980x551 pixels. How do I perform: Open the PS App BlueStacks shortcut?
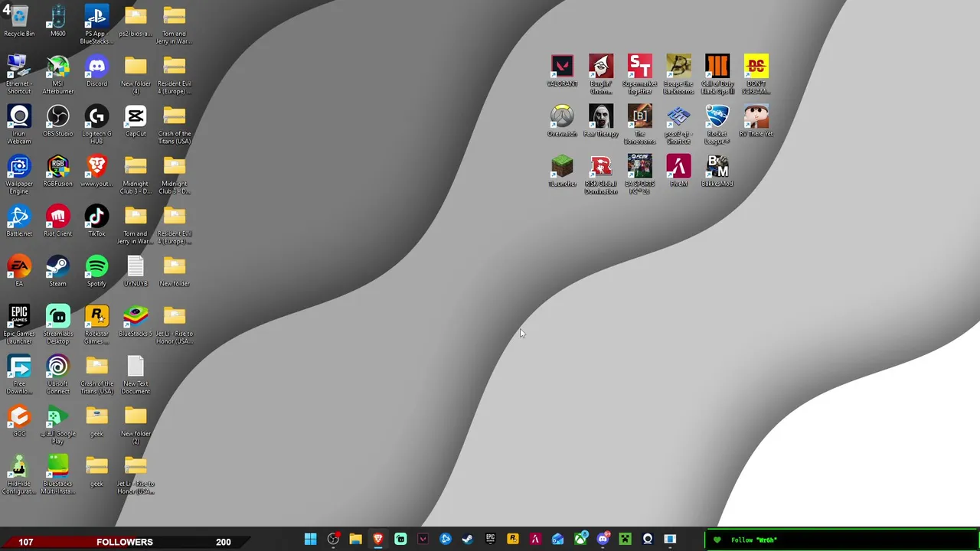[x=96, y=24]
